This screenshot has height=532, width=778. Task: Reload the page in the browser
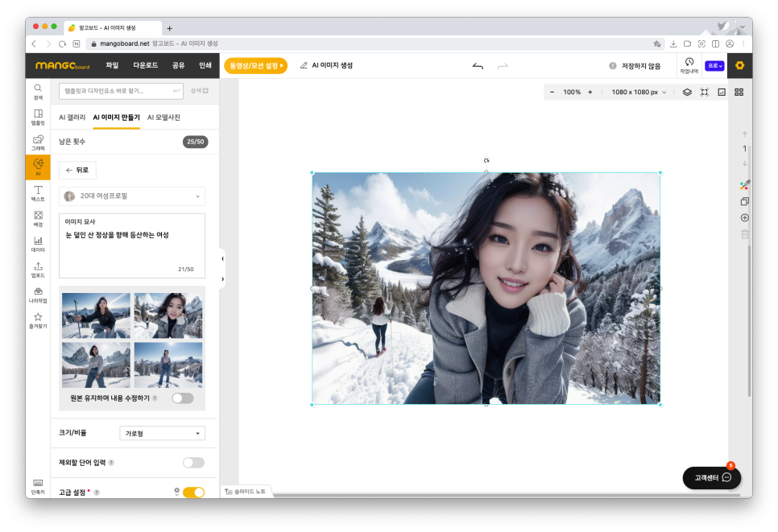[63, 43]
